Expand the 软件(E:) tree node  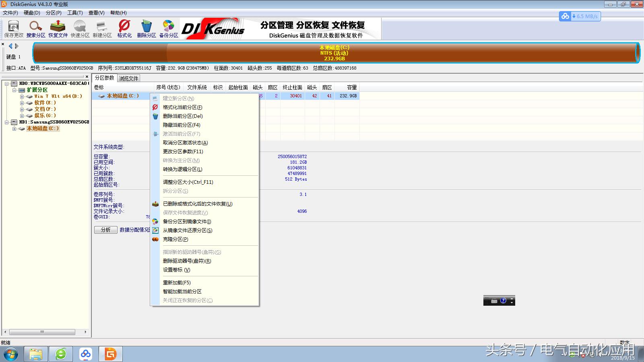pos(23,103)
